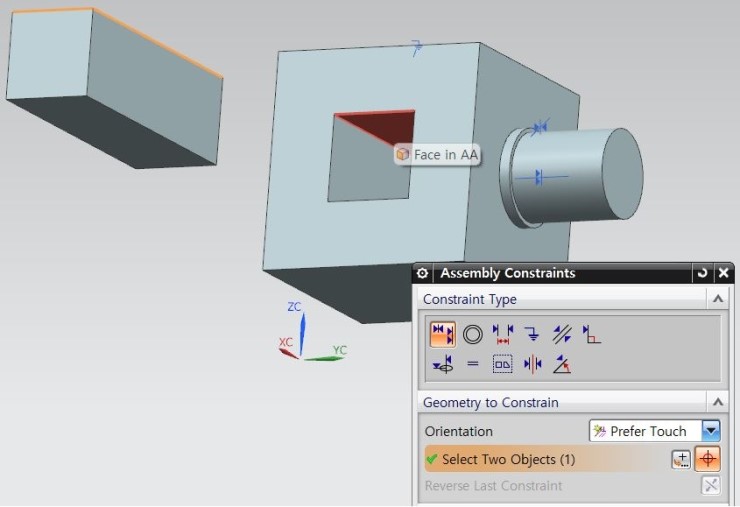The width and height of the screenshot is (740, 507).
Task: Select the Perpendicular constraint icon
Action: [x=592, y=335]
